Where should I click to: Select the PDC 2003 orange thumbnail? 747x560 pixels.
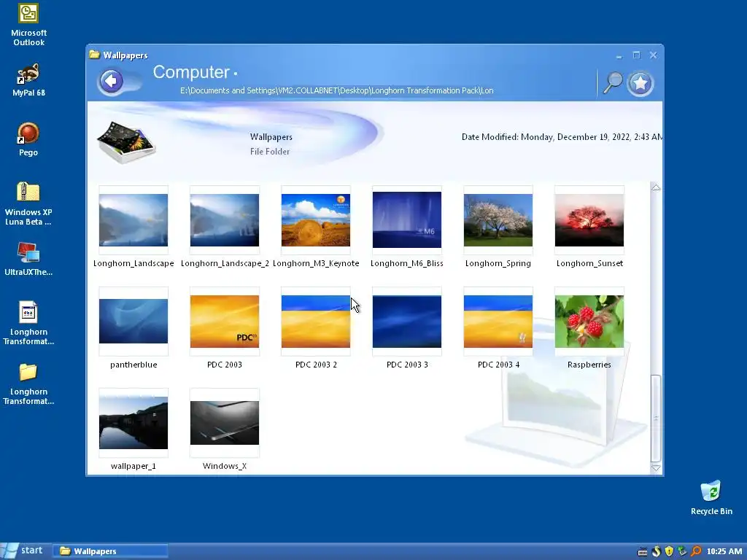[225, 322]
